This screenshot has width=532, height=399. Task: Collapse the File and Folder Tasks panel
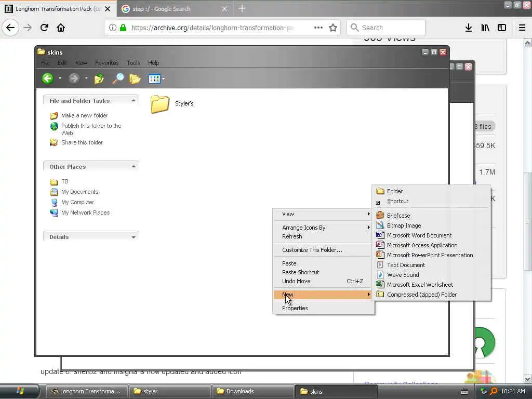(134, 101)
